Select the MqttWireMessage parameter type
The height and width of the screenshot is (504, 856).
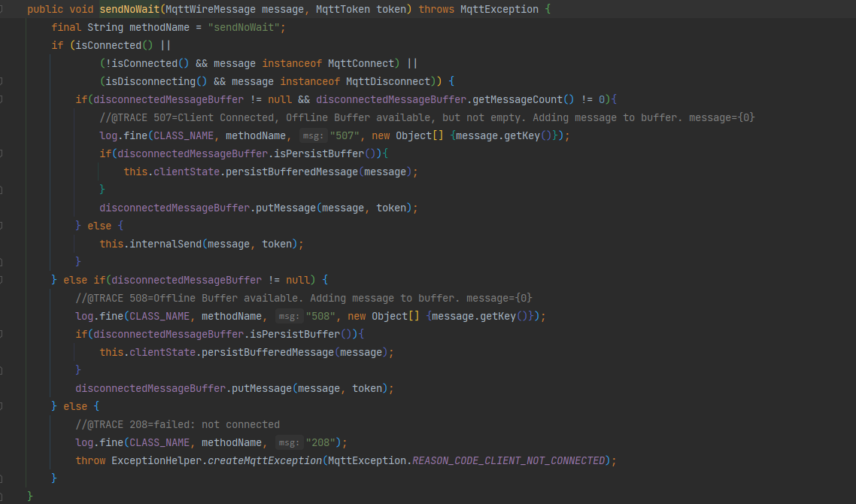[210, 9]
